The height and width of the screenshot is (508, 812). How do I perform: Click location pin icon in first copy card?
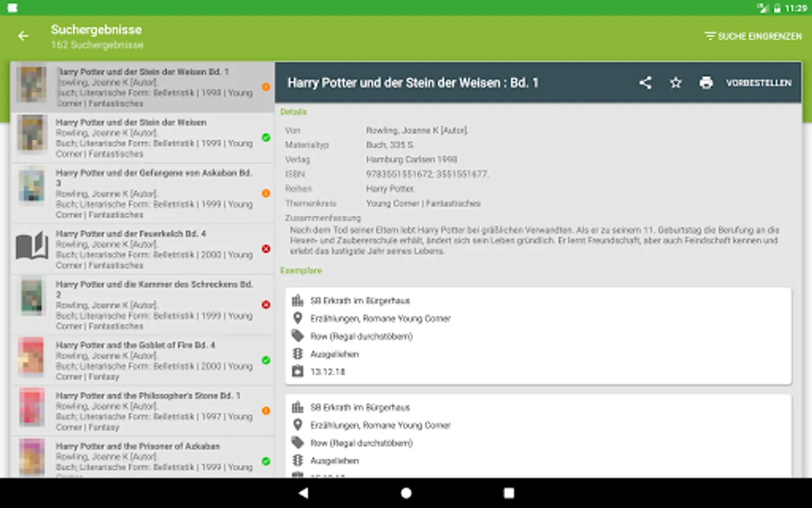coord(298,318)
